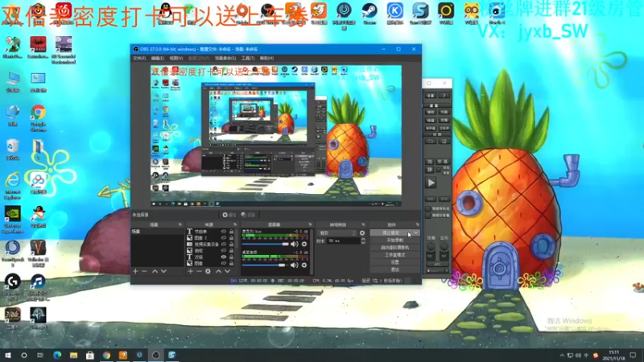Pop out the 混音器 dock panel
The width and height of the screenshot is (644, 362).
[x=310, y=225]
